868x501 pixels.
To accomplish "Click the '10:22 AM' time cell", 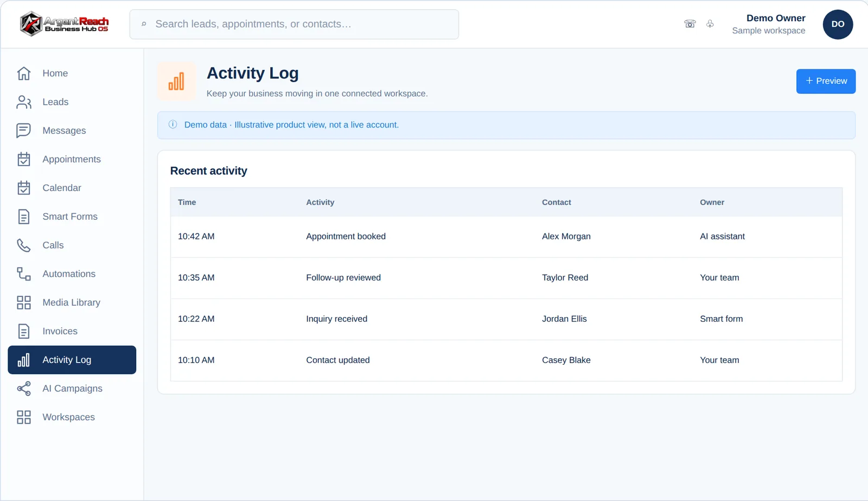I will [x=196, y=319].
